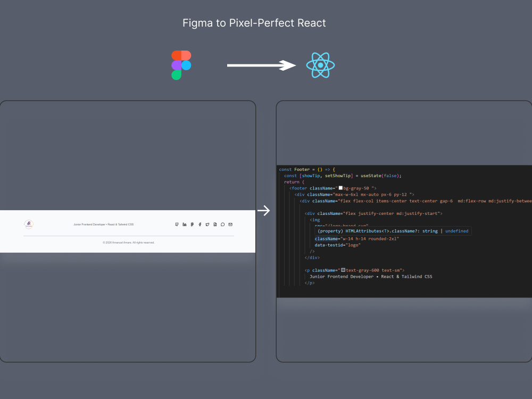Click the '<footer className' code line
The image size is (532, 399).
tap(333, 188)
